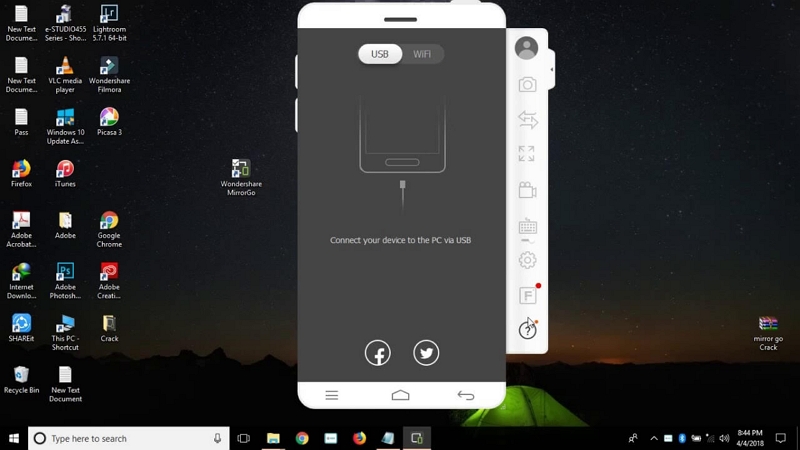Select the Windows 10 Update Assistant icon
The height and width of the screenshot is (450, 800).
point(65,126)
